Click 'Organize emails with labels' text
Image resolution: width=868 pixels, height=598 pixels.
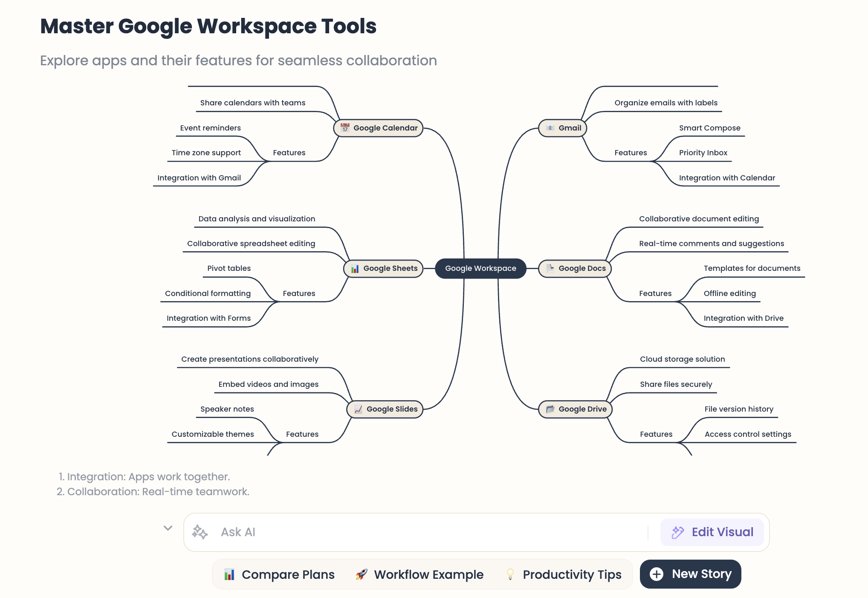(666, 103)
